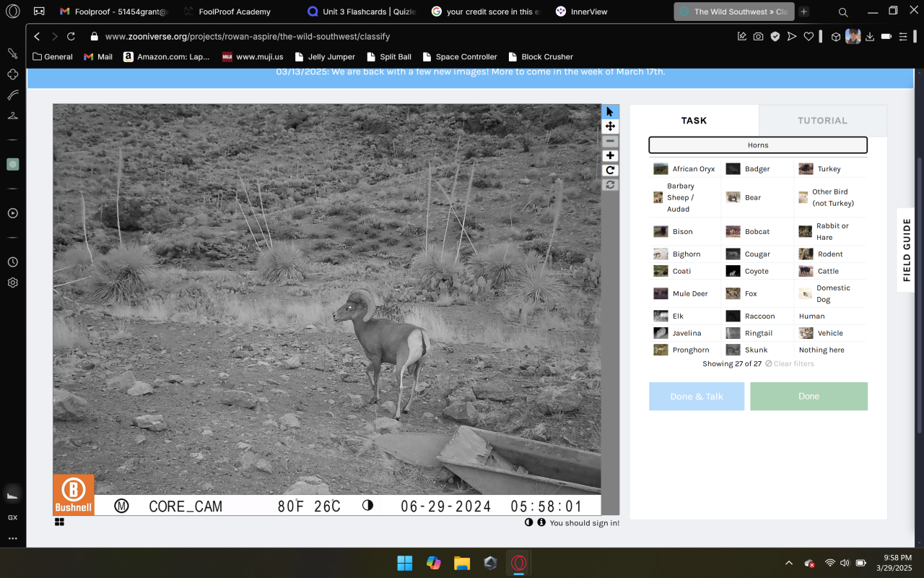Open File Explorer from the taskbar
924x578 pixels.
coord(462,564)
